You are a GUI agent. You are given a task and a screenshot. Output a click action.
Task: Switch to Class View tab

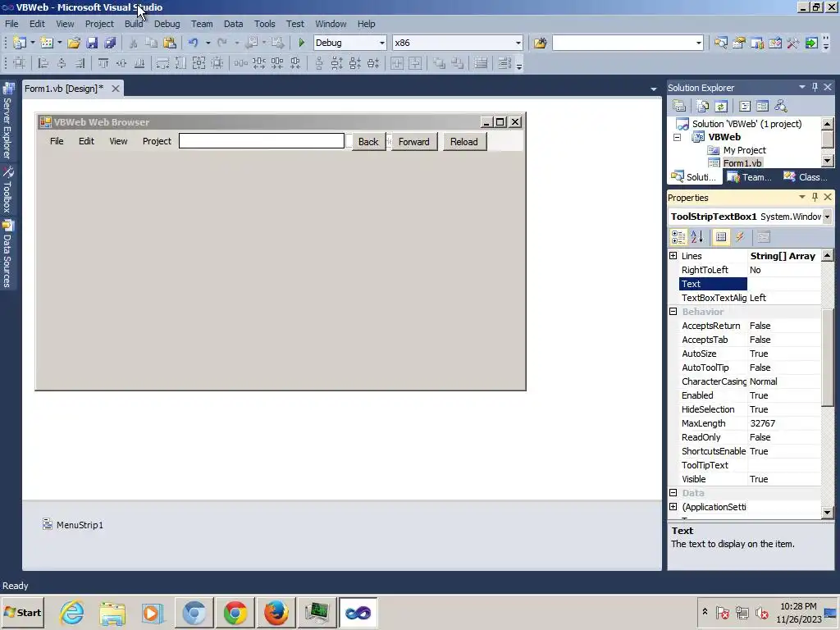tap(806, 177)
